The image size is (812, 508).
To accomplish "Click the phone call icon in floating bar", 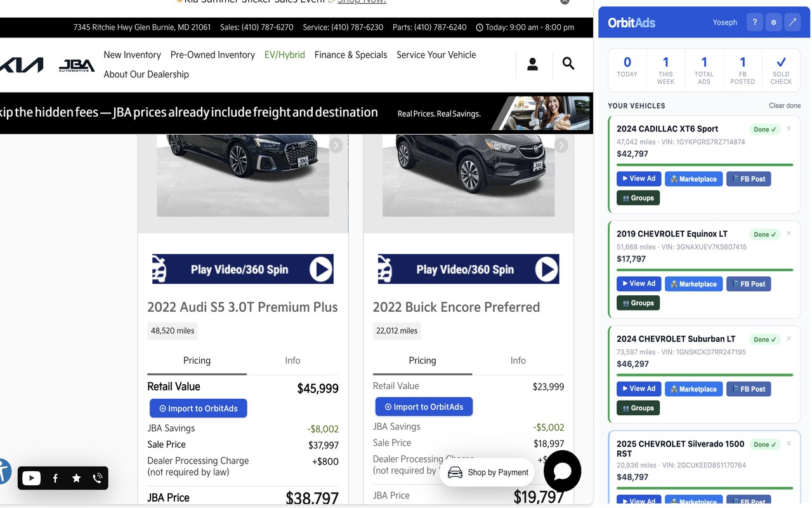I will click(97, 478).
